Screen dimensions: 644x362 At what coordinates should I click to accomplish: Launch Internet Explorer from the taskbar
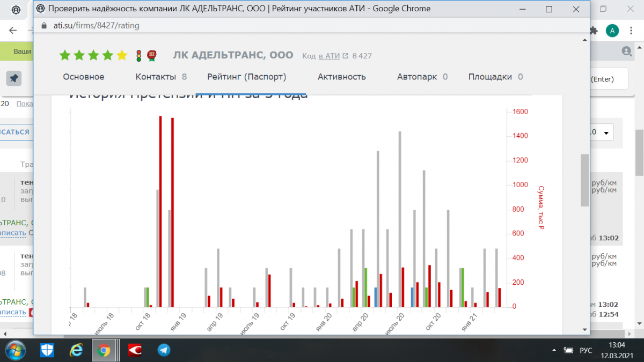tap(76, 350)
